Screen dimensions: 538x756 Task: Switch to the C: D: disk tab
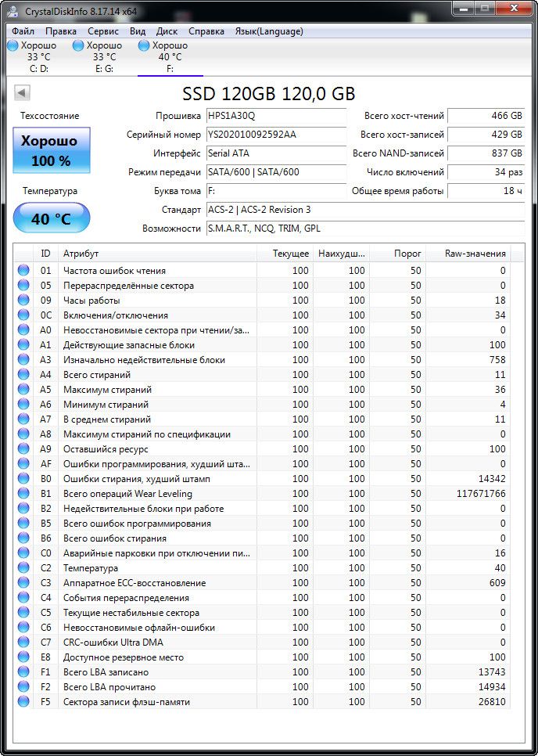[39, 57]
